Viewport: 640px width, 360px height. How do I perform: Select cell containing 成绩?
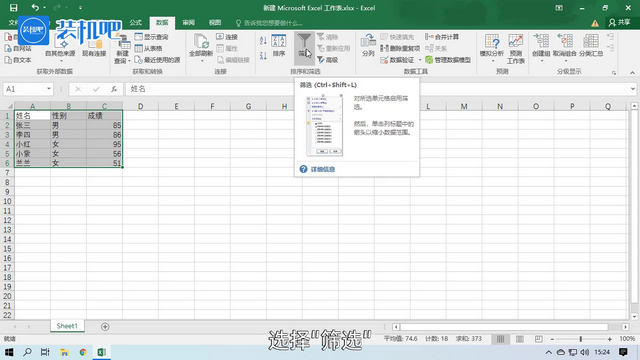(104, 116)
